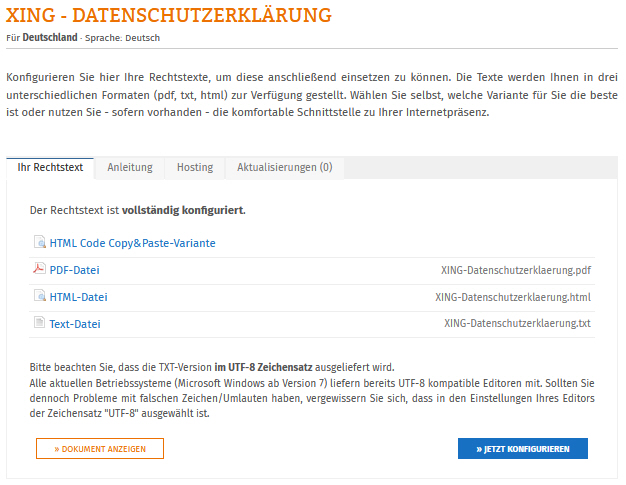Click the Jetzt konfigurieren button
626x485 pixels.
click(x=523, y=449)
